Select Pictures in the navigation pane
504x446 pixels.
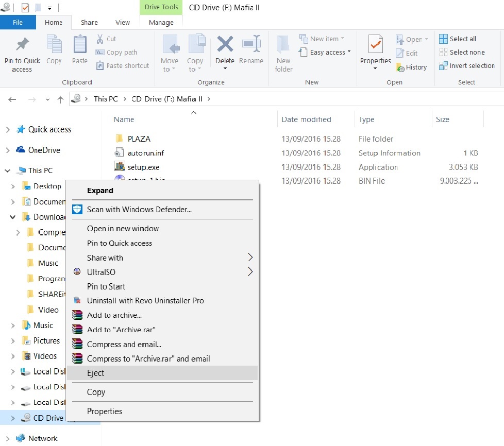pos(46,340)
